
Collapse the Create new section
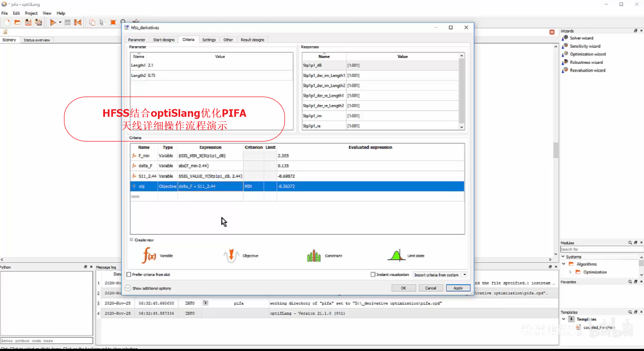pos(132,240)
